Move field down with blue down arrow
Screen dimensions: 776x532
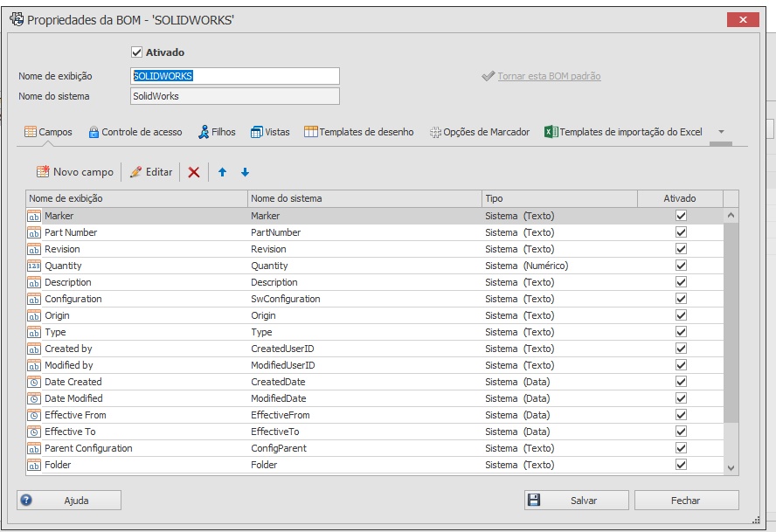[245, 172]
